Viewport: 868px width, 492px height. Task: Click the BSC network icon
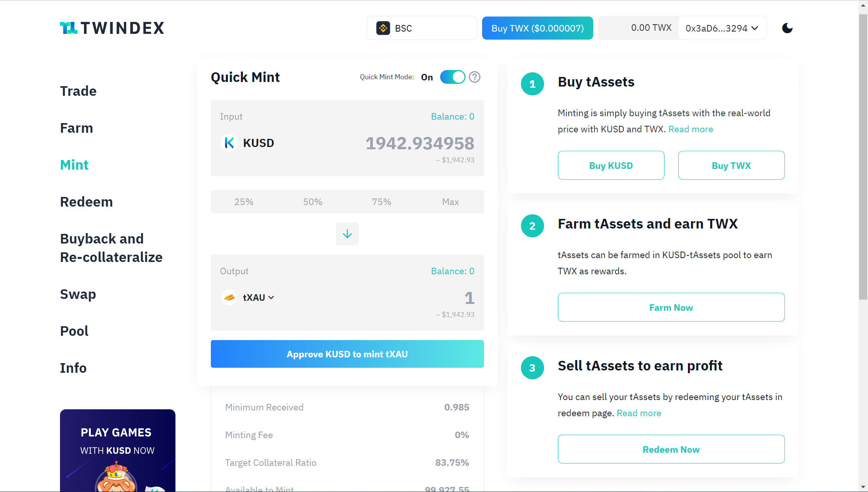coord(382,28)
